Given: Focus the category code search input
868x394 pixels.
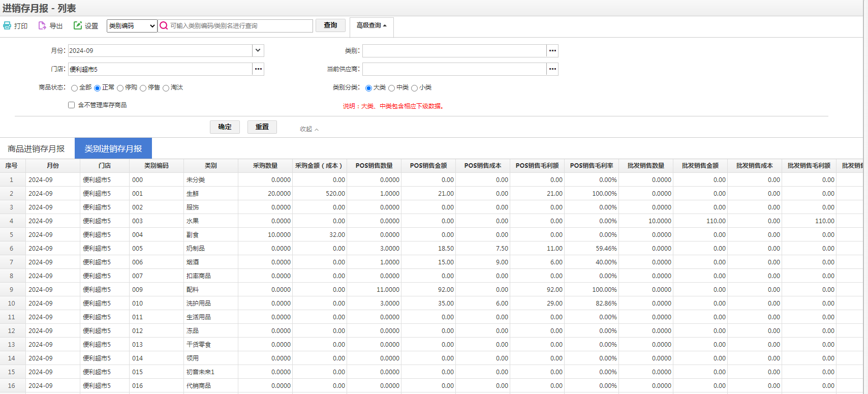Looking at the screenshot, I should click(x=239, y=26).
